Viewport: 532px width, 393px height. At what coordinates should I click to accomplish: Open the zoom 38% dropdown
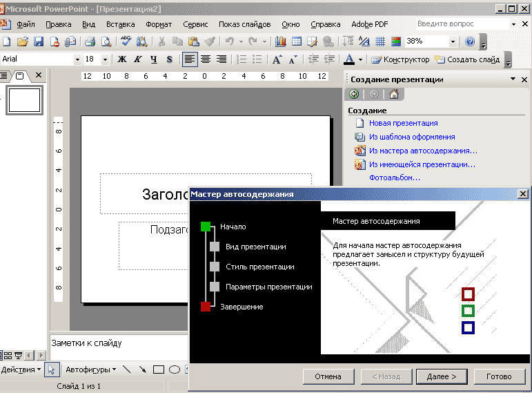(x=453, y=41)
